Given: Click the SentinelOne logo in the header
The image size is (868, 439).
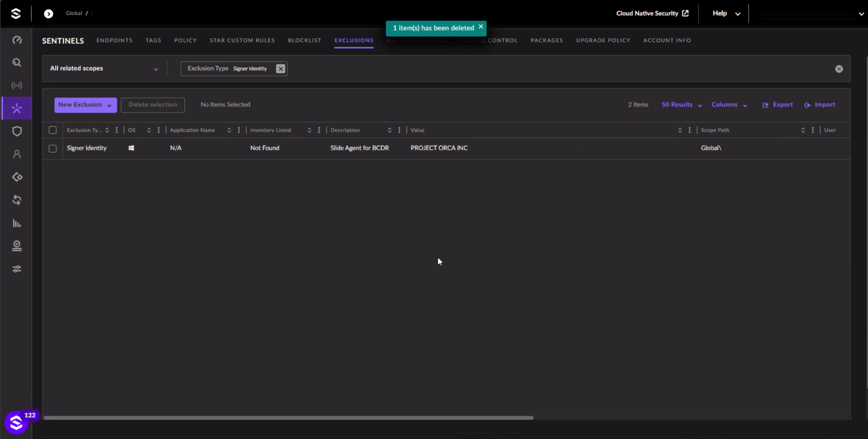Looking at the screenshot, I should click(16, 13).
